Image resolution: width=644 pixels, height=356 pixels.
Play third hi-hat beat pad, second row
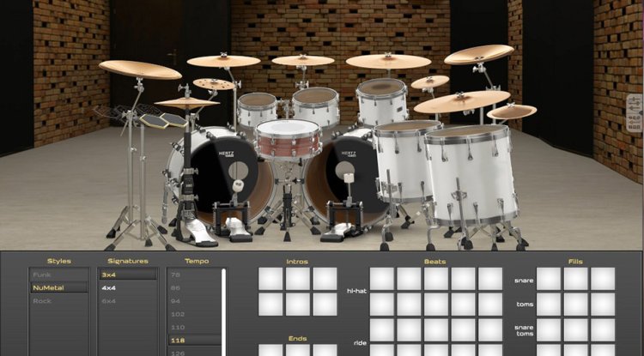[436, 305]
